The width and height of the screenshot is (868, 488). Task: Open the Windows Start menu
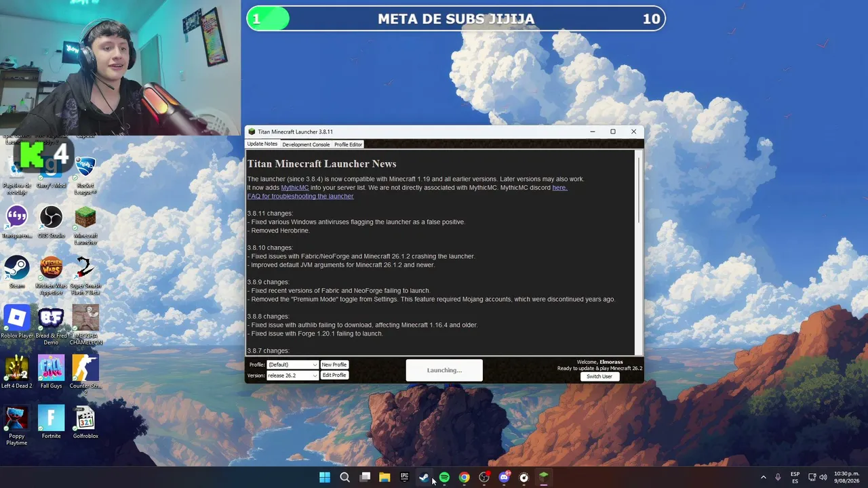[325, 477]
